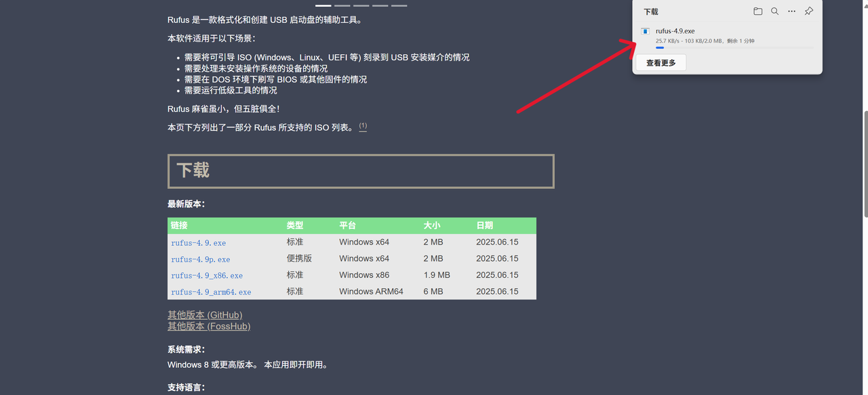The image size is (868, 395).
Task: Open the downloads folder icon in download panel
Action: [757, 12]
